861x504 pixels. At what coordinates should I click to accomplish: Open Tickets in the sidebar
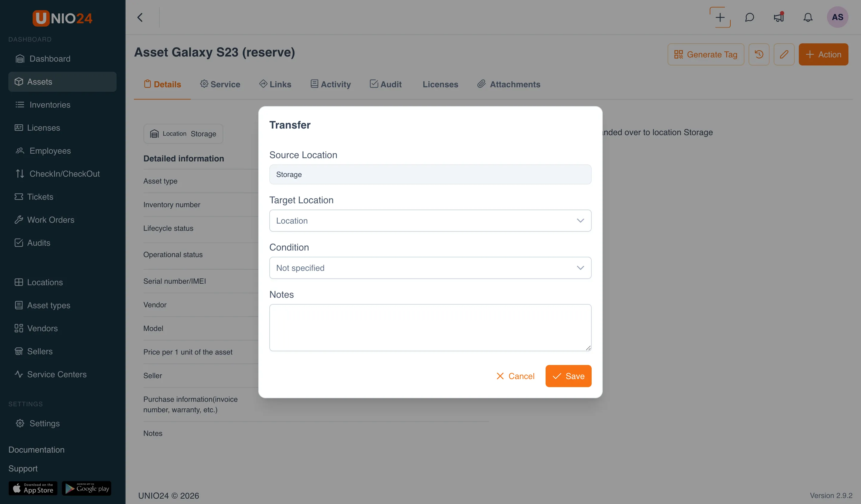pos(62,197)
